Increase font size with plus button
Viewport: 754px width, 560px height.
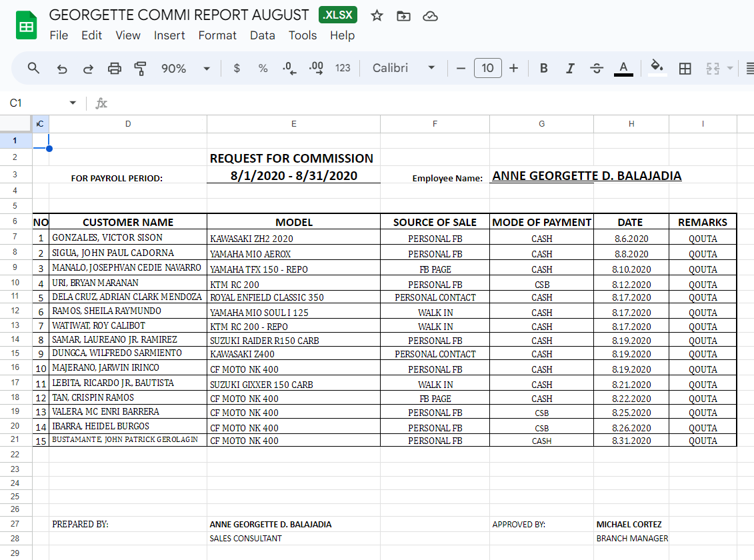(513, 68)
